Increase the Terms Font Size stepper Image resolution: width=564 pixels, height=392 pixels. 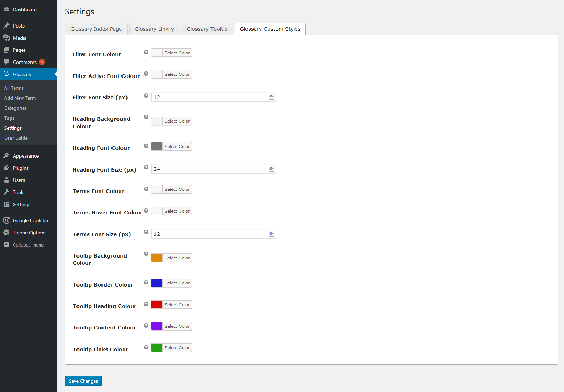point(271,232)
